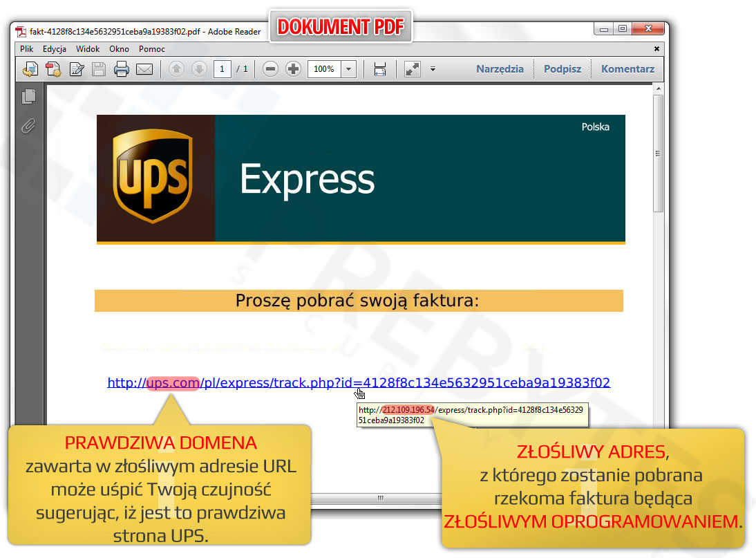Open the Pomoc menu
This screenshot has width=756, height=558.
(x=152, y=49)
